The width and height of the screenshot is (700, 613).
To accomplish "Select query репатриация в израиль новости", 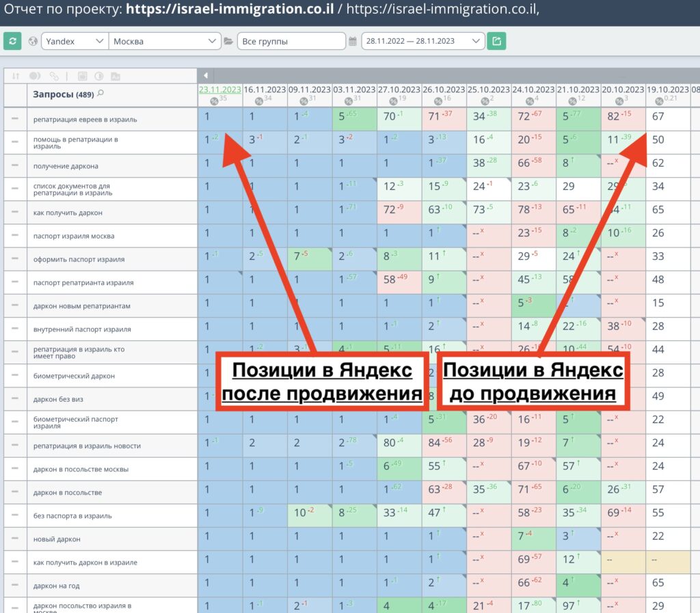I will click(x=87, y=446).
